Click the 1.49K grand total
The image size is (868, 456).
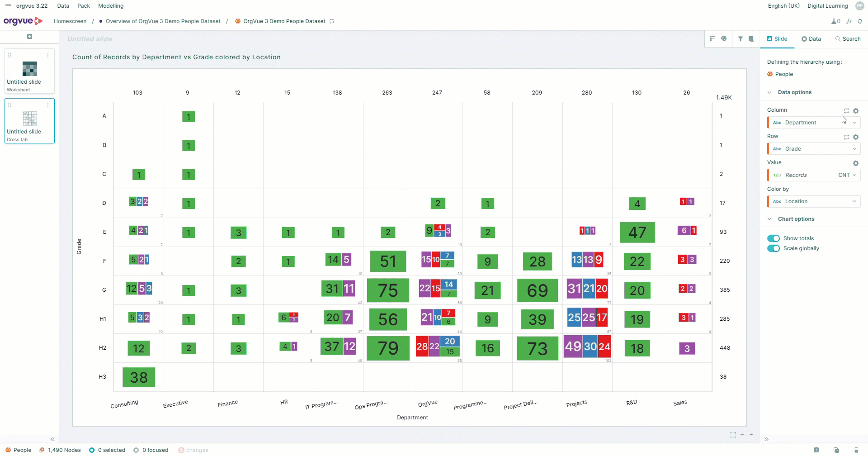pos(724,97)
